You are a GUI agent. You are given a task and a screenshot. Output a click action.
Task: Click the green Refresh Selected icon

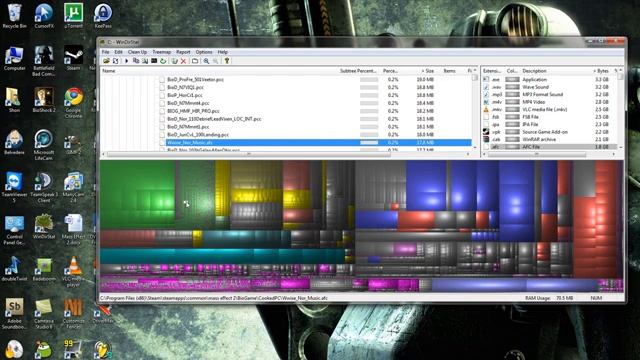(163, 61)
